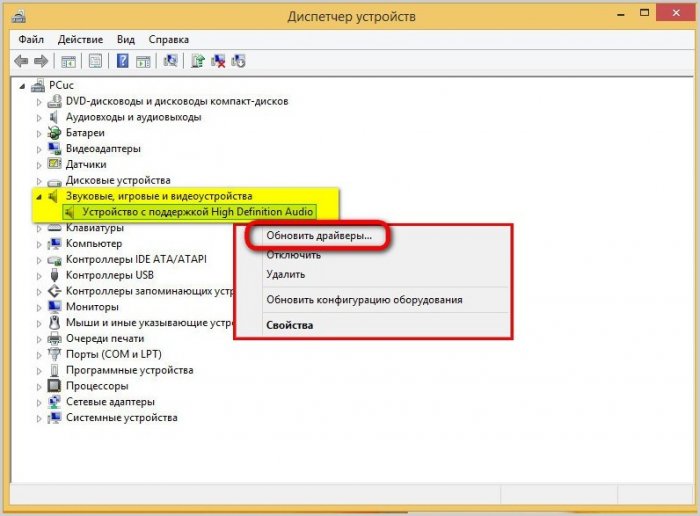Screen dimensions: 700x516
Task: Select Контроллеры USB row text
Action: coord(110,275)
